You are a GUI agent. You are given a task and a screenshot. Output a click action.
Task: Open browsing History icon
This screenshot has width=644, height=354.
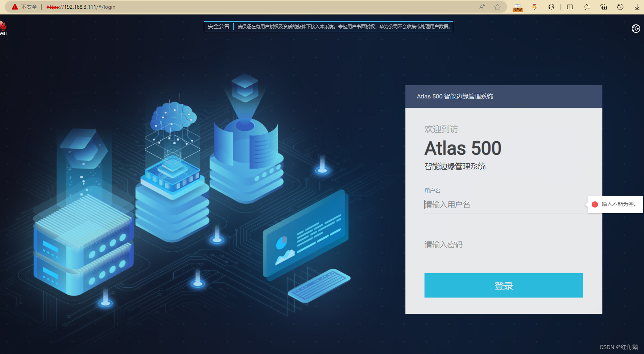pyautogui.click(x=620, y=7)
